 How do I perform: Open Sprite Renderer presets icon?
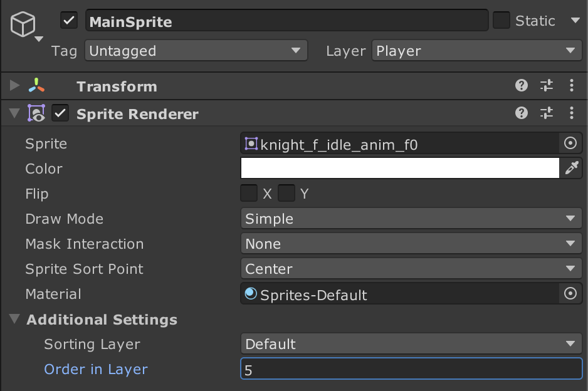point(547,113)
